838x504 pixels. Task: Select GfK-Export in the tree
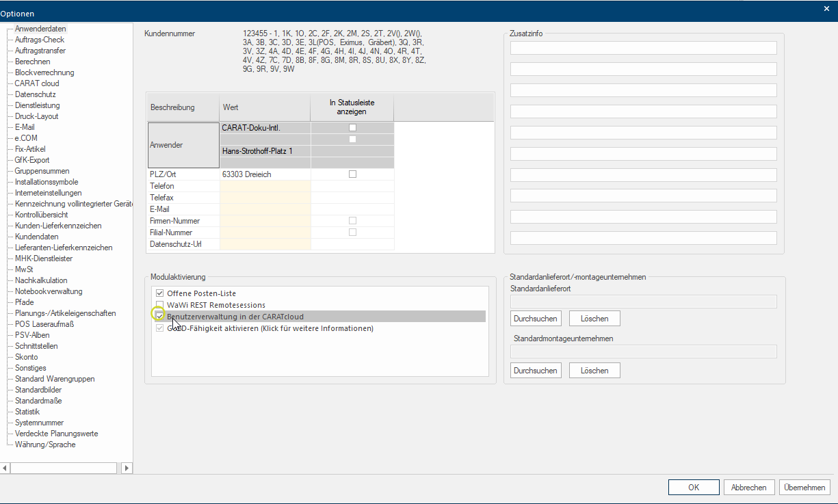coord(32,160)
